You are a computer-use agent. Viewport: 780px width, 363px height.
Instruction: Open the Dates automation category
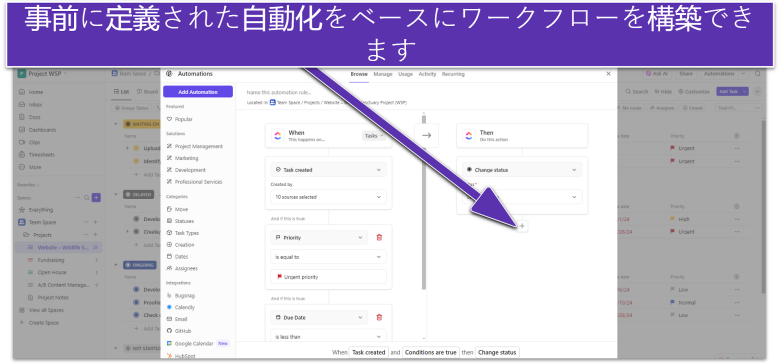[x=178, y=257]
